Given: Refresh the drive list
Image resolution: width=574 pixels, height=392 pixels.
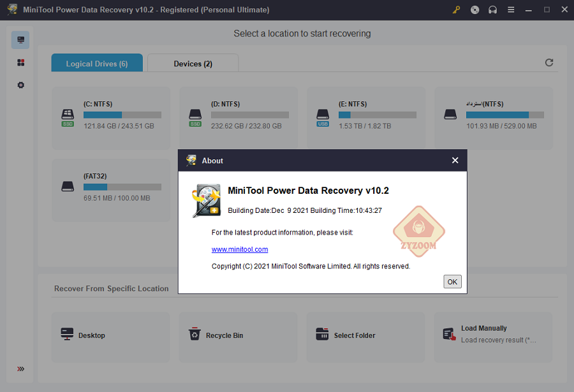Looking at the screenshot, I should pyautogui.click(x=549, y=62).
